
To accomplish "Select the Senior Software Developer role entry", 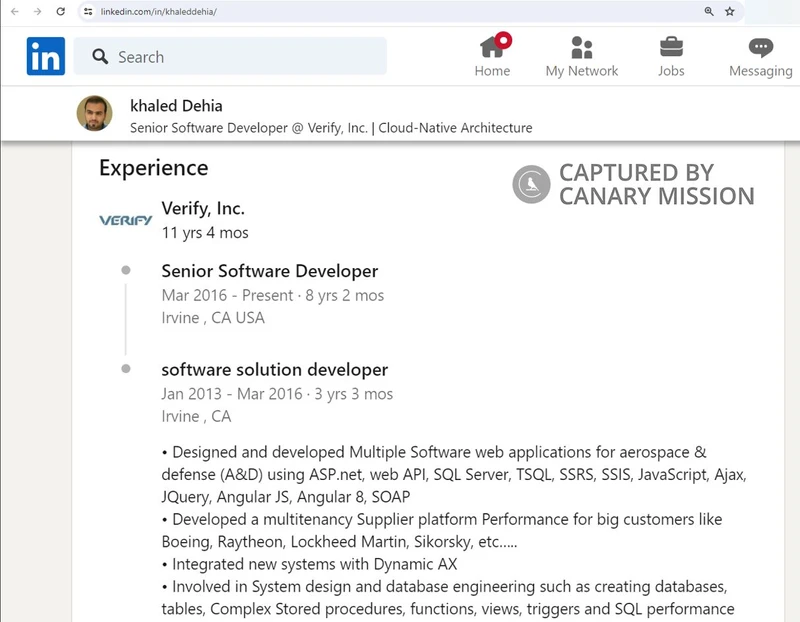I will 270,270.
